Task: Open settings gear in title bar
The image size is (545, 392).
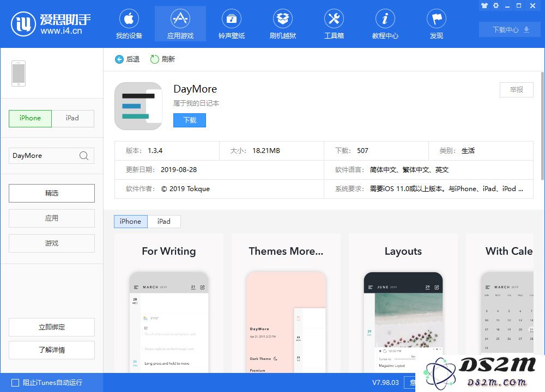Action: (496, 5)
